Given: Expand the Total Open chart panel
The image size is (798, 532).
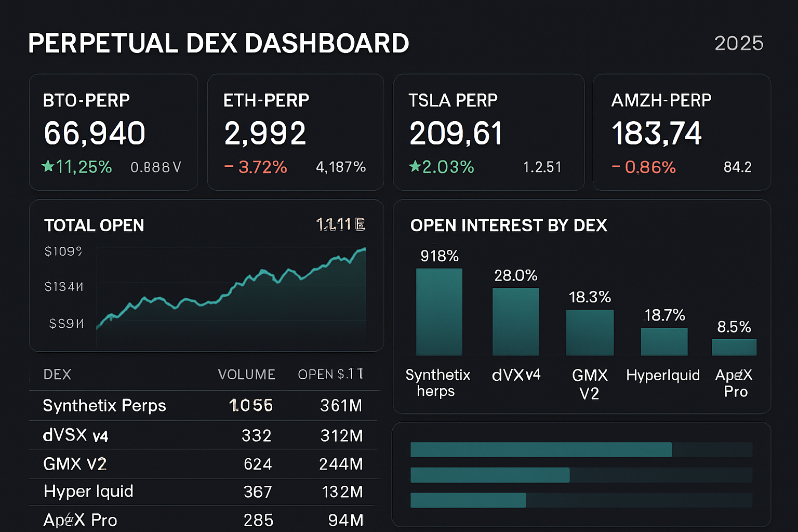Looking at the screenshot, I should [x=206, y=275].
